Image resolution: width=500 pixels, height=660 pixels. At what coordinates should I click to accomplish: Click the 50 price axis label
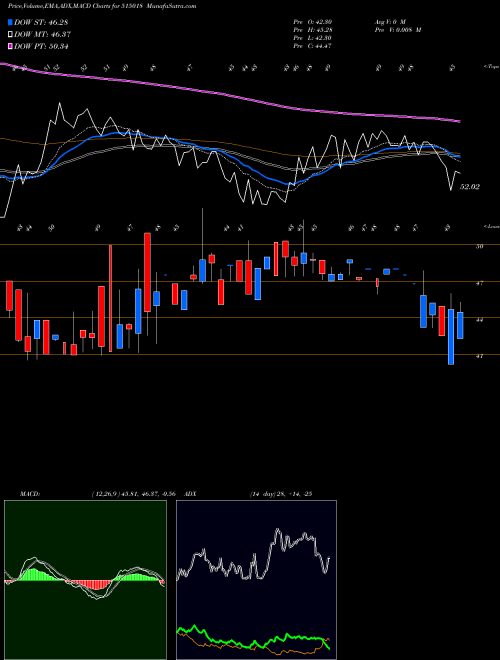tap(479, 247)
